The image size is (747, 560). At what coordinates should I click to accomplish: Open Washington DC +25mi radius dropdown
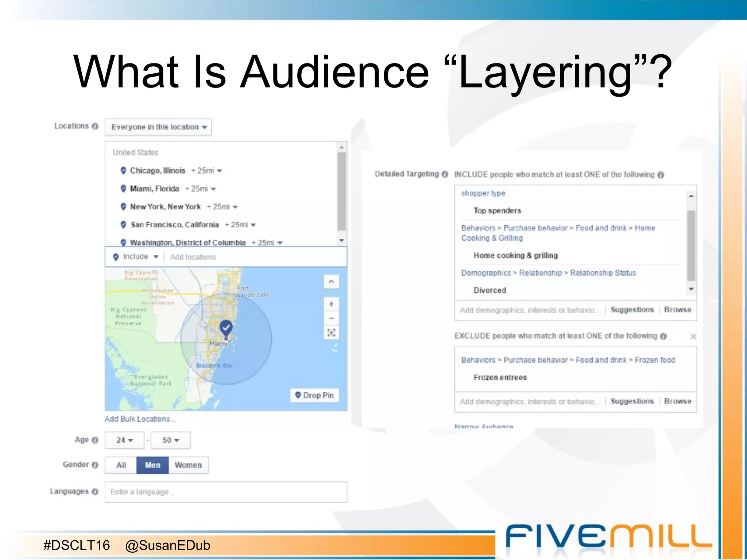point(267,243)
